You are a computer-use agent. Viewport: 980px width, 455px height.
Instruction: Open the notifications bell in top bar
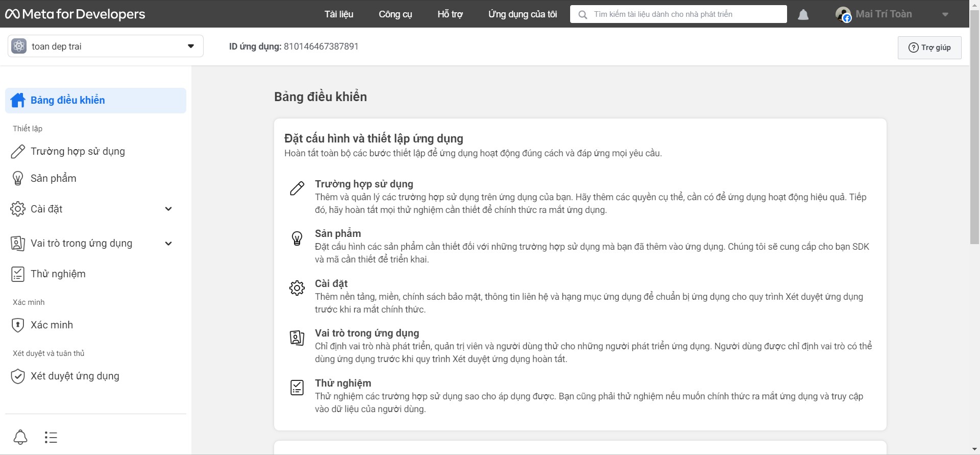(x=803, y=14)
